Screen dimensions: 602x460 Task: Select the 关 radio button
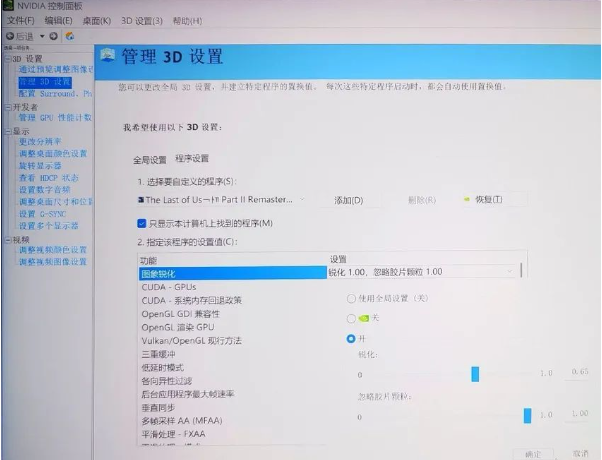(x=351, y=319)
